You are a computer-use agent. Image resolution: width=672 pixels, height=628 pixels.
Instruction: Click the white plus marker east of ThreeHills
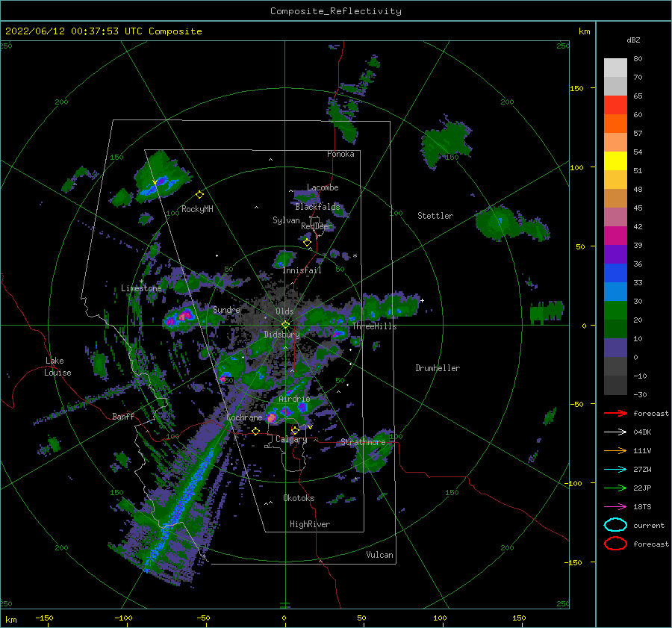(x=422, y=300)
